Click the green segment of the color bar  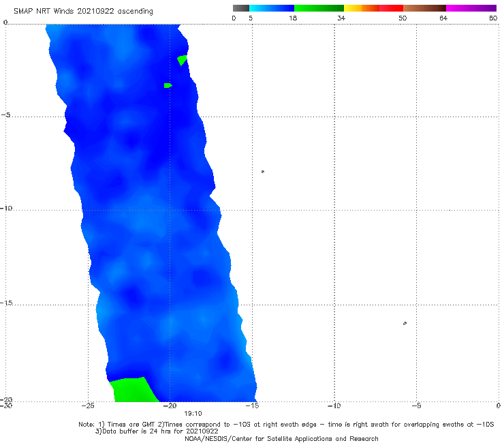[319, 8]
